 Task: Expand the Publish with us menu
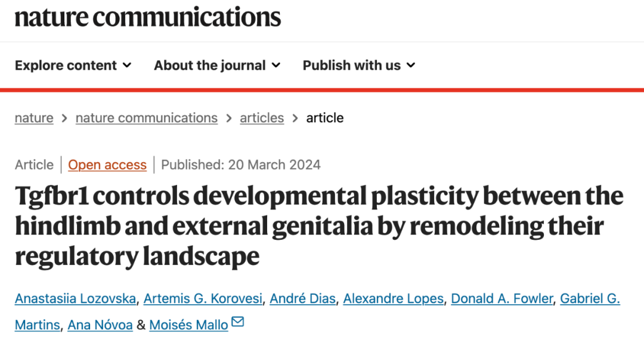tap(358, 66)
